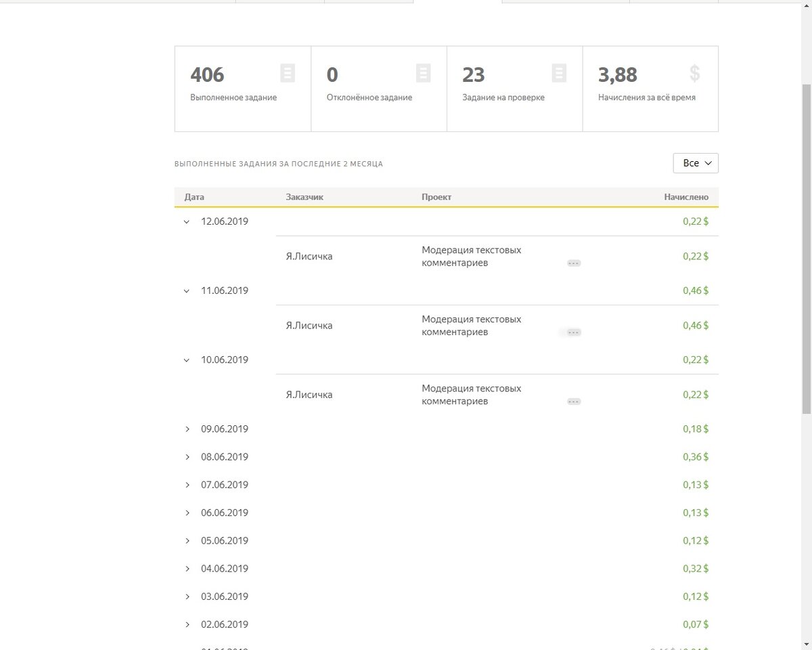The width and height of the screenshot is (812, 650).
Task: Click the 0,18 $ amount for 09.06.2019
Action: [x=696, y=429]
